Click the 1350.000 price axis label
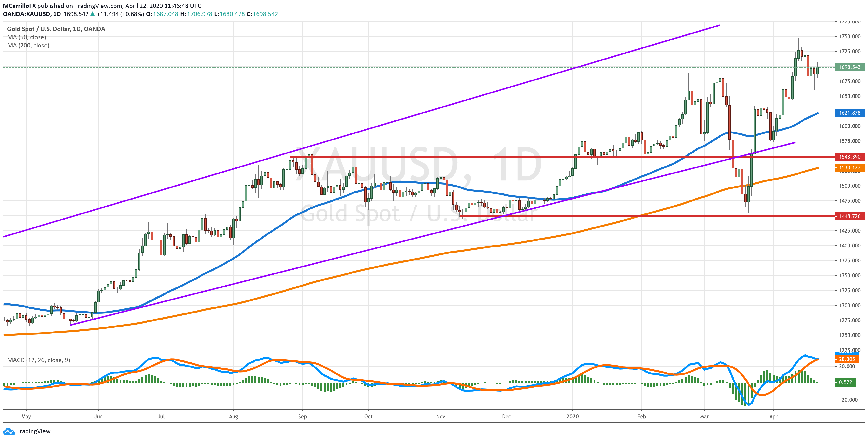The height and width of the screenshot is (440, 868). click(849, 275)
